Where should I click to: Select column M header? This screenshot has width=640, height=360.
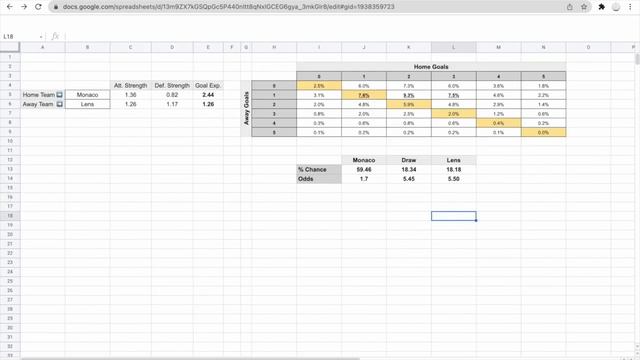pyautogui.click(x=498, y=47)
